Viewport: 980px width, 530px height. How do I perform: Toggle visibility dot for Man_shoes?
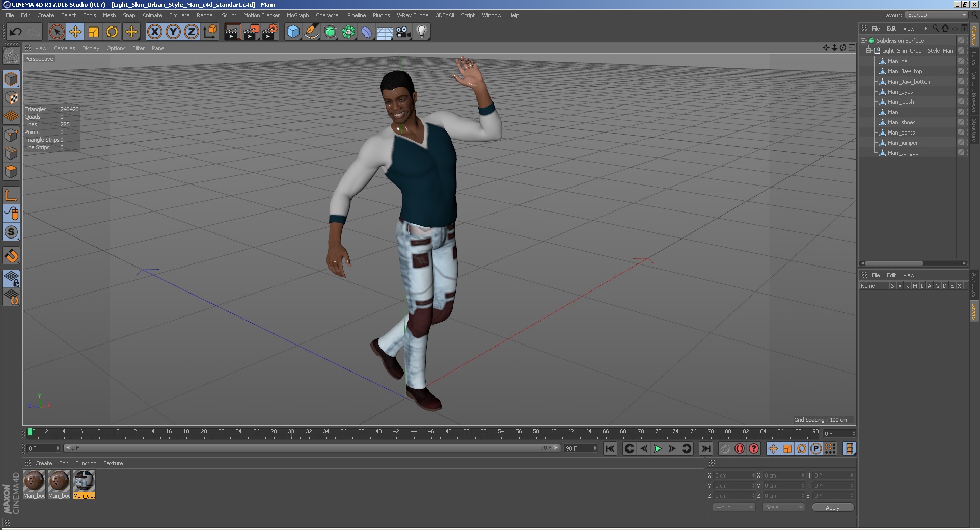point(961,122)
